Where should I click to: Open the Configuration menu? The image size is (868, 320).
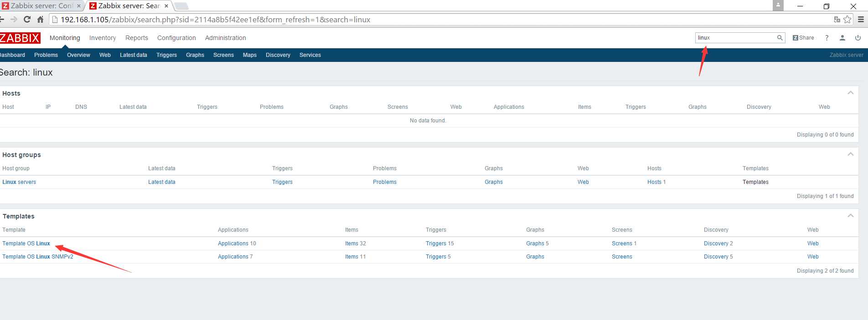coord(176,38)
